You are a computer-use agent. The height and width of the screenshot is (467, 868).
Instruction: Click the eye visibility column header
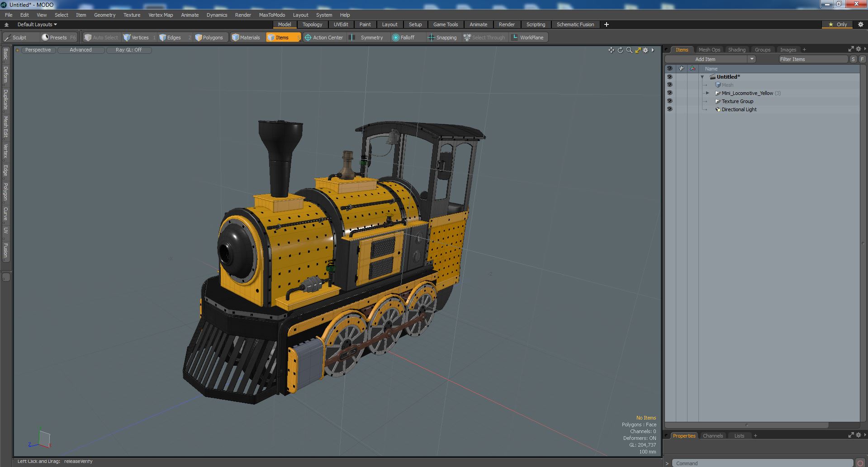pos(669,69)
